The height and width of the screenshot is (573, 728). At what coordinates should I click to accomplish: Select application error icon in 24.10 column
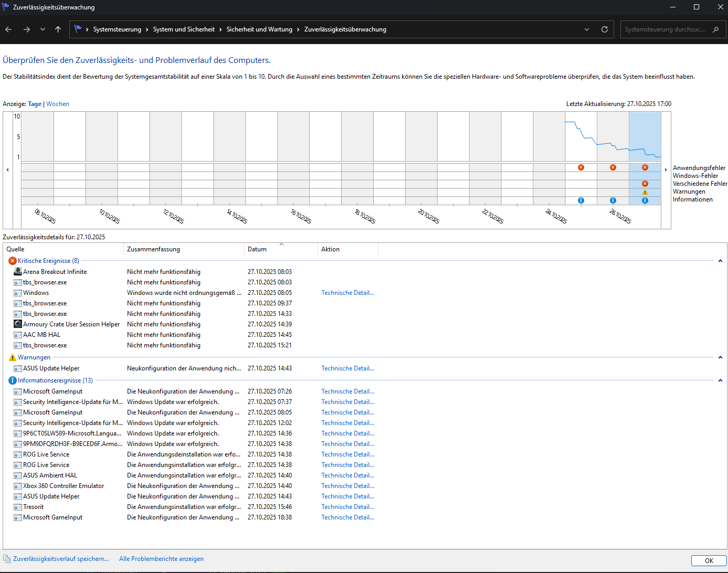pyautogui.click(x=581, y=167)
